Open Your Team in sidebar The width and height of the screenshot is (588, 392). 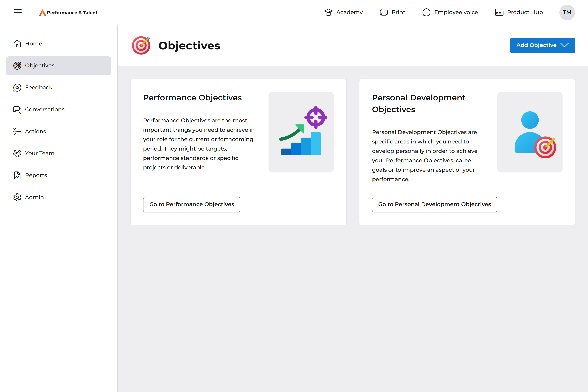pyautogui.click(x=39, y=153)
